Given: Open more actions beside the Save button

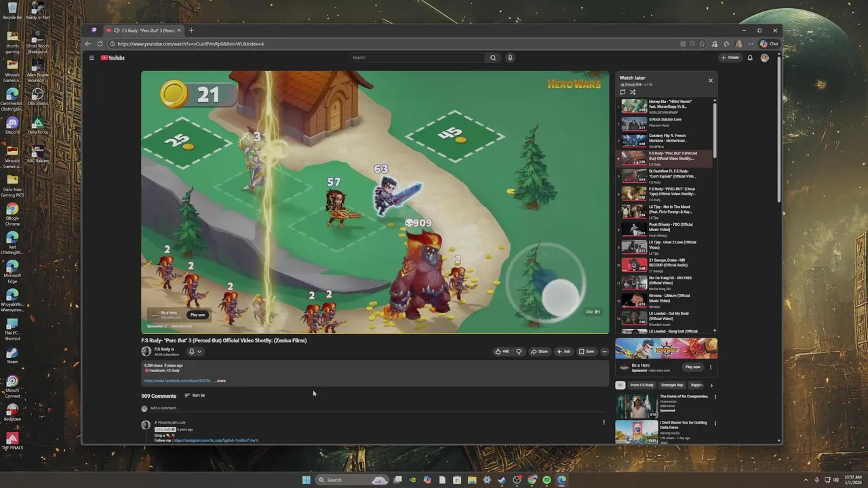Looking at the screenshot, I should click(x=604, y=351).
